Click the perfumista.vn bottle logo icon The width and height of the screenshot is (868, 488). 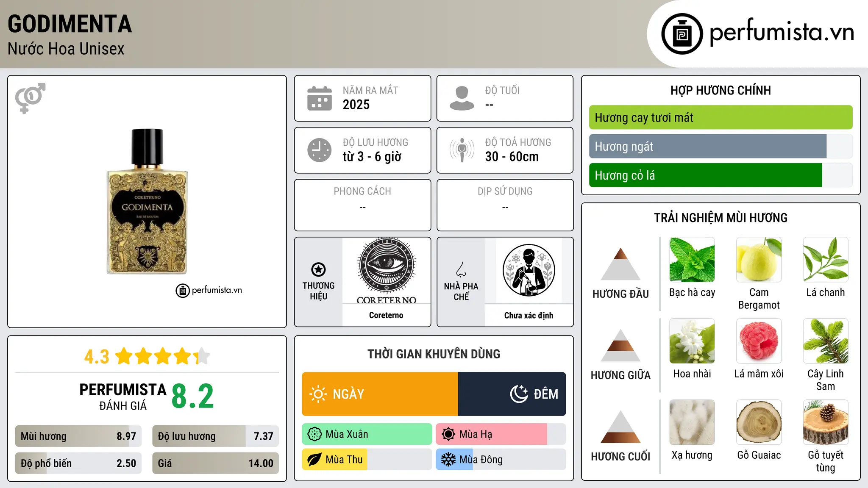click(682, 34)
